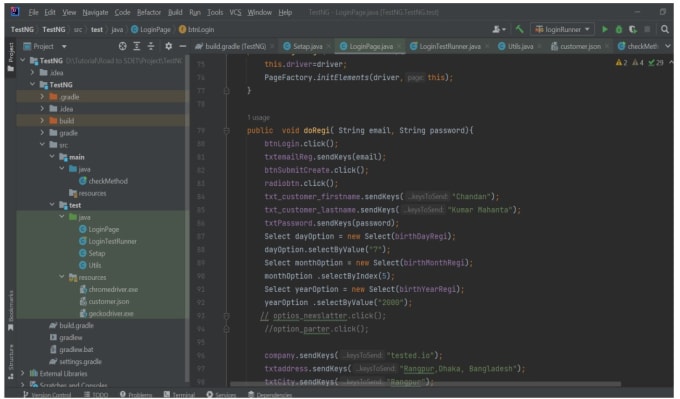Screen dimensions: 680x399
Task: Switch to LoginTestRunner.java tab
Action: 449,46
